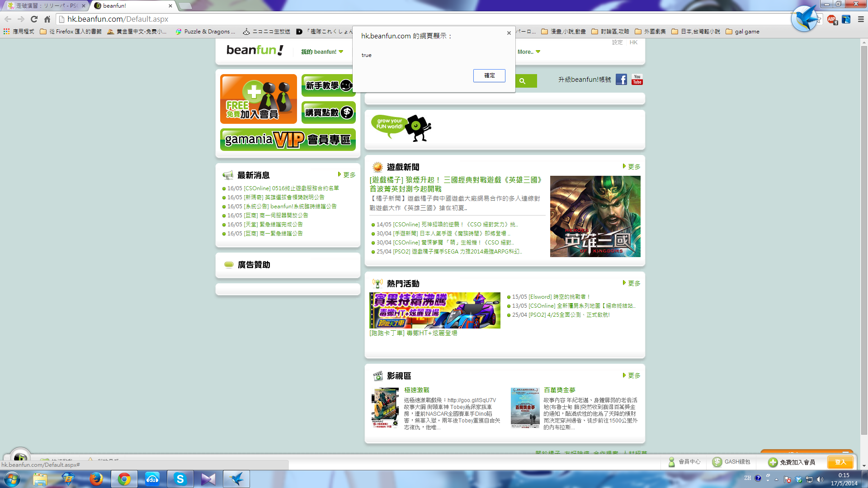Open the 百萬獎金夢 movie title link
The height and width of the screenshot is (488, 868).
pos(559,390)
